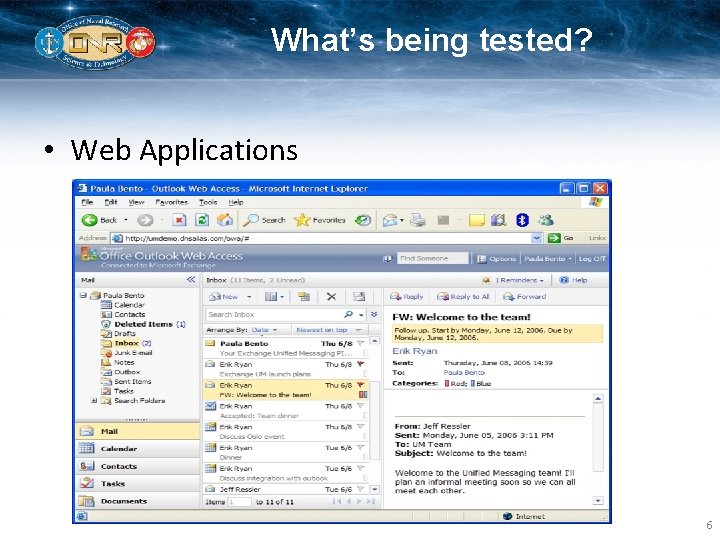The width and height of the screenshot is (720, 540).
Task: Open the Junk E-mail folder
Action: point(133,353)
